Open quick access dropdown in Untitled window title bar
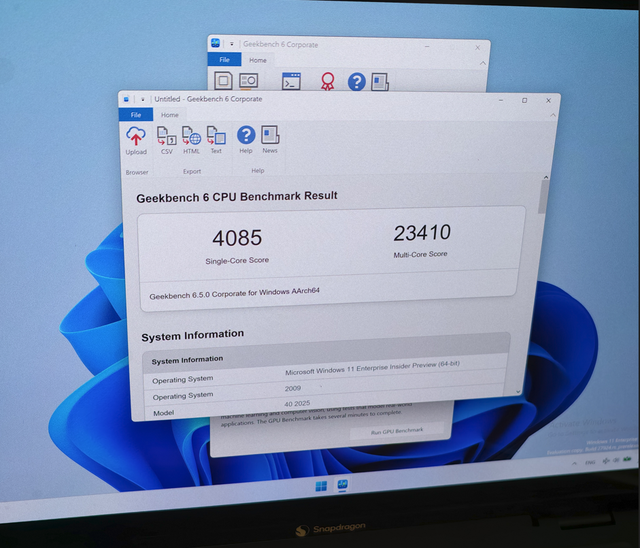This screenshot has width=640, height=548. coord(142,99)
